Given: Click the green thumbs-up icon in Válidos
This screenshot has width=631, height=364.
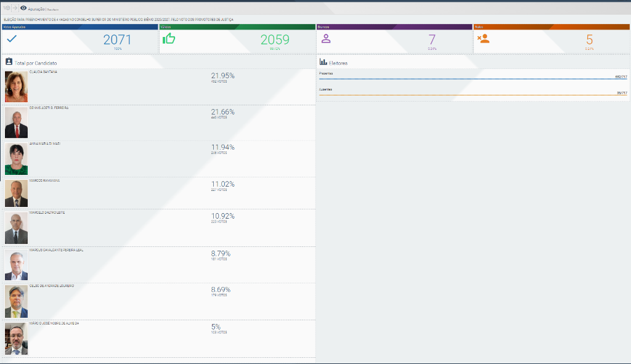Looking at the screenshot, I should click(x=169, y=38).
